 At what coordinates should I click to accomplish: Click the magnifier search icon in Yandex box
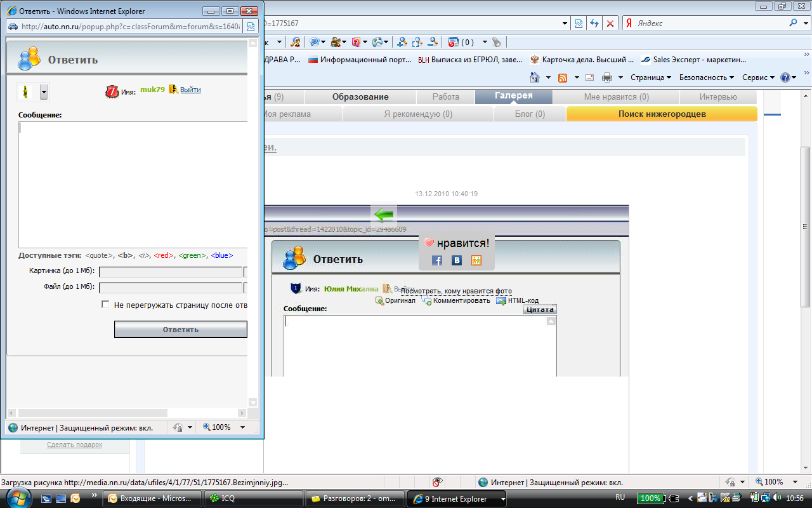click(x=794, y=23)
